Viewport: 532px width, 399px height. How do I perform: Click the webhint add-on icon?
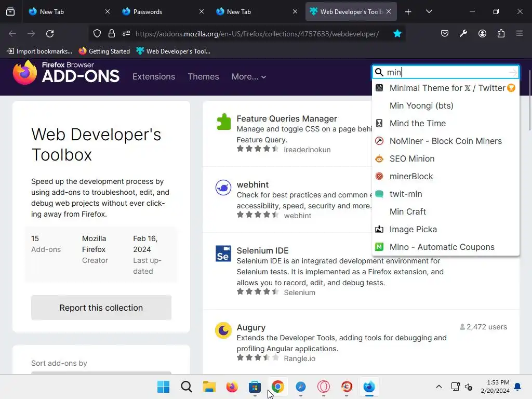[223, 188]
